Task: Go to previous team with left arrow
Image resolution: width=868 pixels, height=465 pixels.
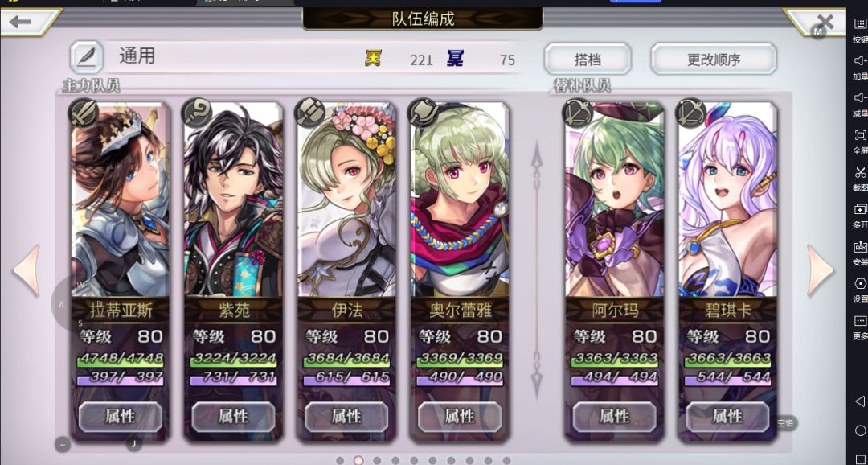Action: 27,270
